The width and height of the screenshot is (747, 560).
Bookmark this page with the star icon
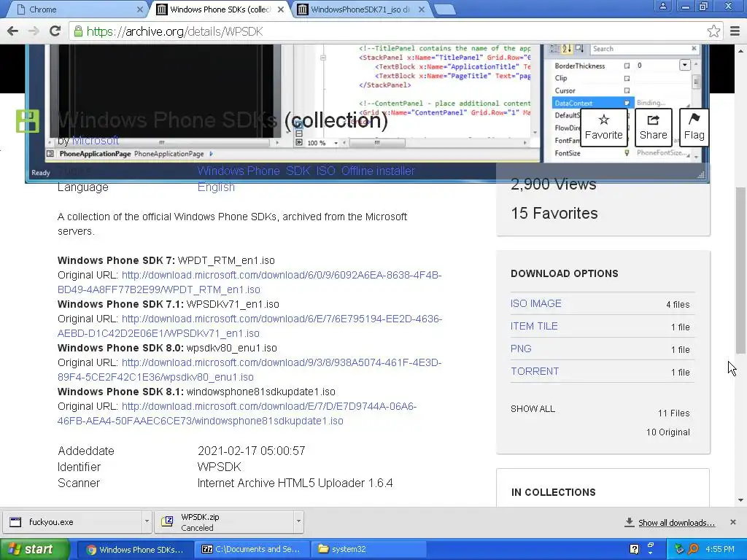click(x=713, y=31)
